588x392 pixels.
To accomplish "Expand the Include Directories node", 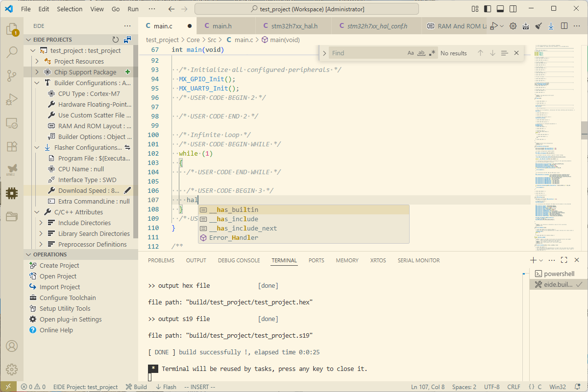I will pos(41,223).
